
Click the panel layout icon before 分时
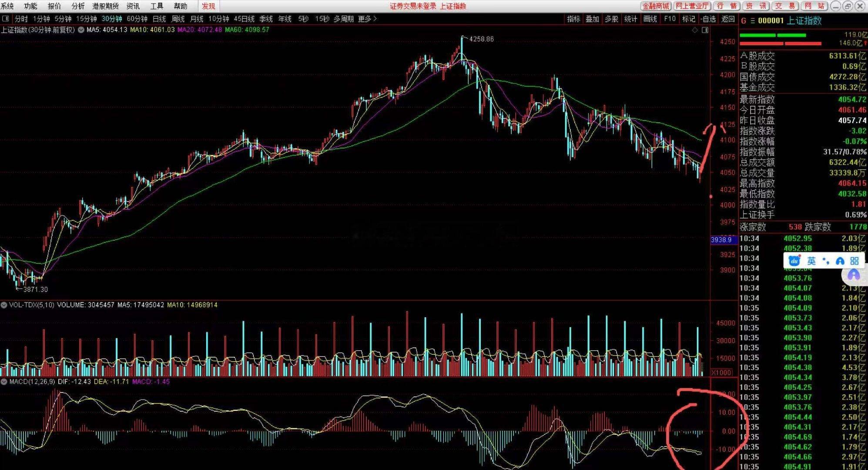(5, 19)
